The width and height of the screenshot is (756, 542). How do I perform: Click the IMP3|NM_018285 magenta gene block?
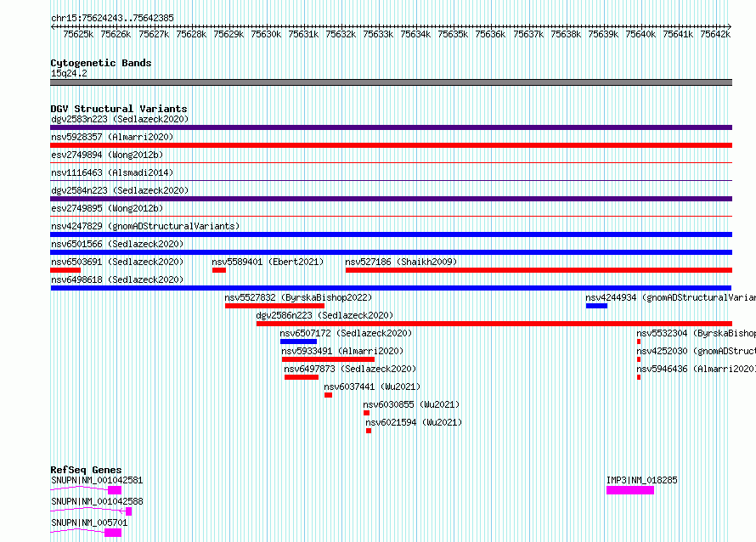[630, 490]
